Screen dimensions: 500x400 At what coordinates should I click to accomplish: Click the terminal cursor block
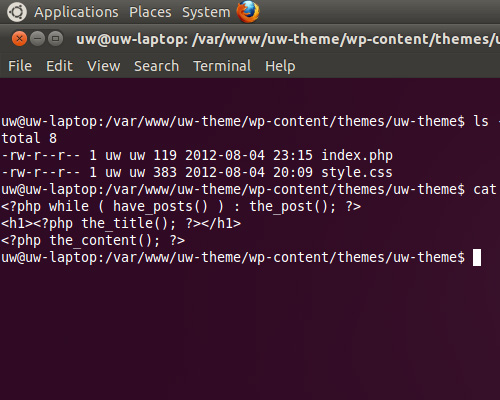(x=477, y=257)
